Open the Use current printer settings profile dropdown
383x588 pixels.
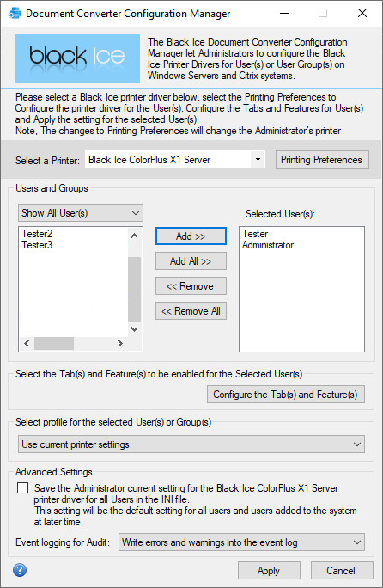point(191,444)
